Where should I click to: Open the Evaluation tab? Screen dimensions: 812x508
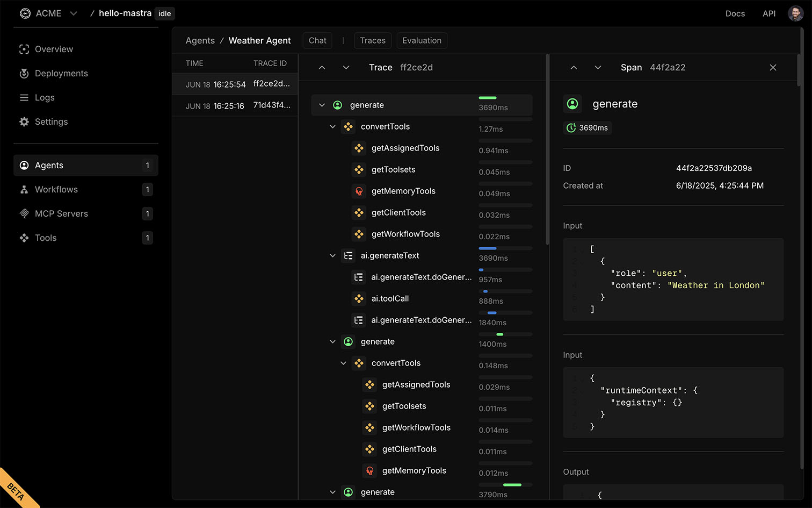pyautogui.click(x=422, y=40)
